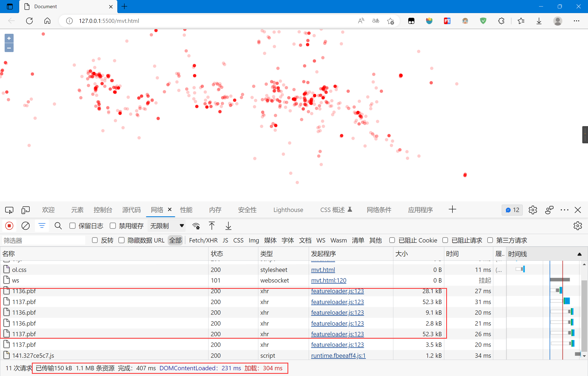Open the translate page option

[376, 21]
